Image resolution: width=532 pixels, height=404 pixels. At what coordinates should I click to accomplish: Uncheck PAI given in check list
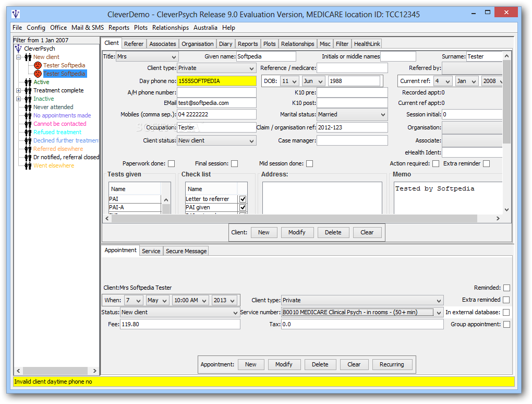[x=243, y=207]
